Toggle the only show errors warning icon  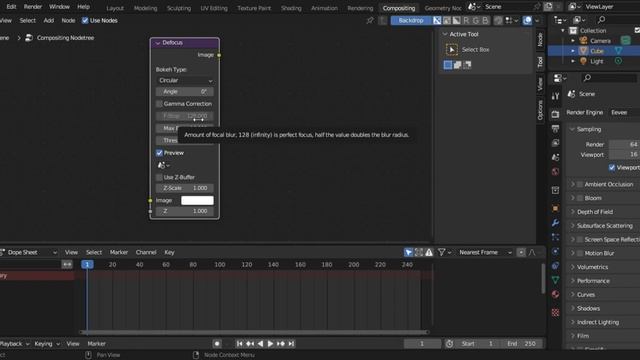click(x=429, y=253)
